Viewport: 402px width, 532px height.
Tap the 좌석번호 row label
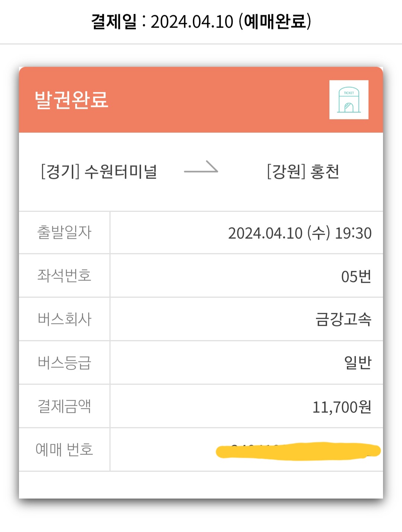pos(64,275)
